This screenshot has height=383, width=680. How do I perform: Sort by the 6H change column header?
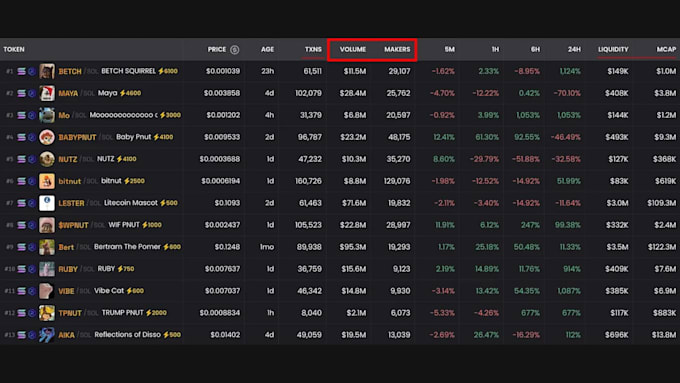(x=535, y=49)
